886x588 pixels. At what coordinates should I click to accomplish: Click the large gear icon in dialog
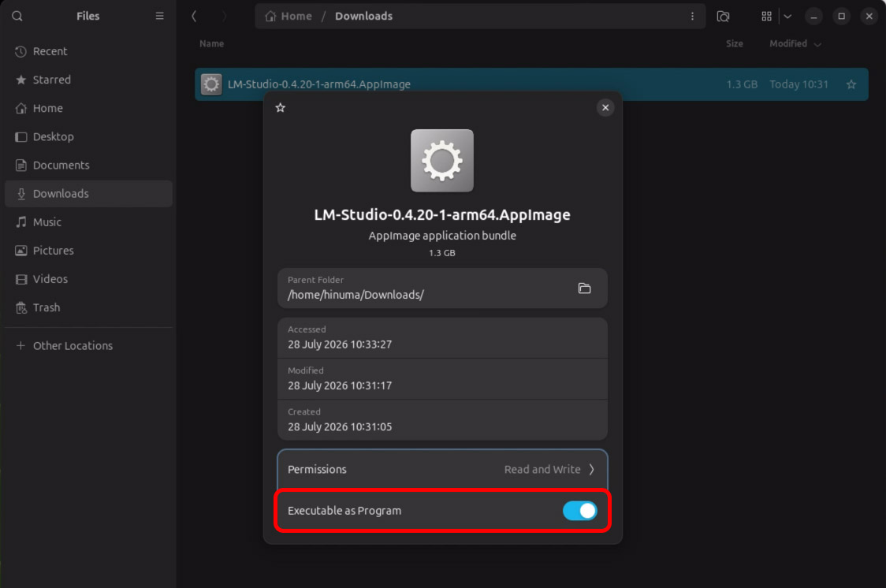pos(442,161)
